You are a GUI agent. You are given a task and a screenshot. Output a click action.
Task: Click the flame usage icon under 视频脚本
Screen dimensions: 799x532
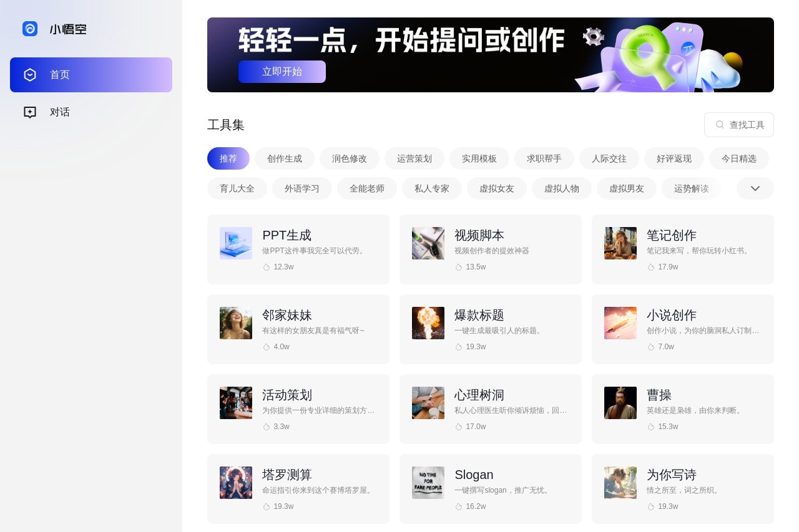click(x=459, y=267)
